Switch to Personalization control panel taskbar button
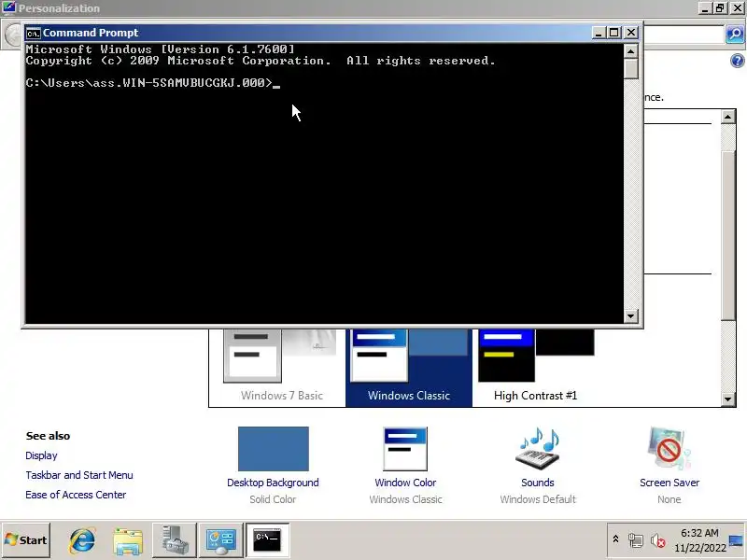 (220, 540)
